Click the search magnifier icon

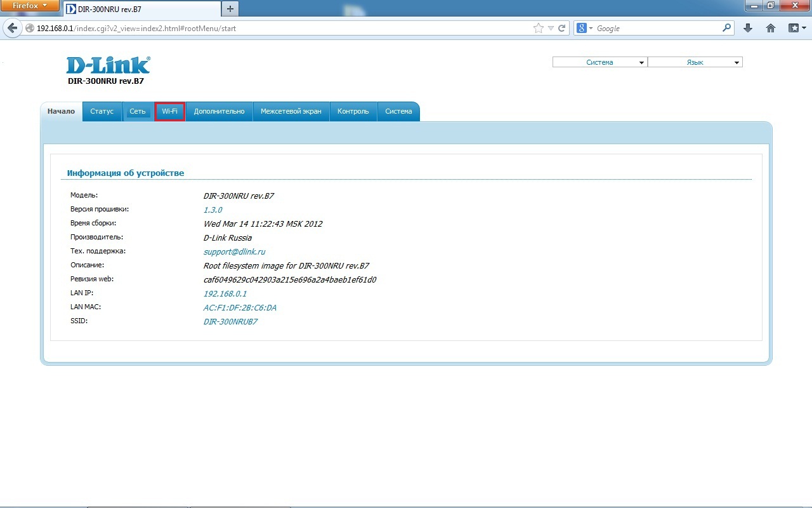click(x=727, y=29)
